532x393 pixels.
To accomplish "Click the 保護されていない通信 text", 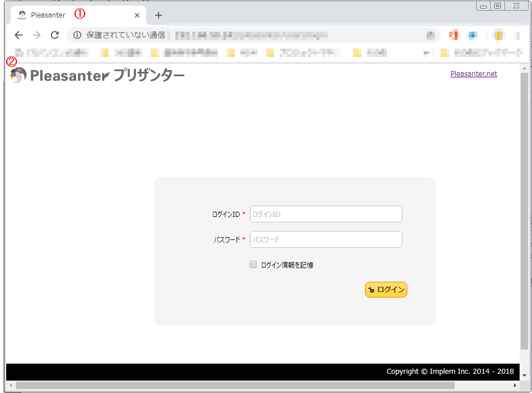I will pos(126,35).
